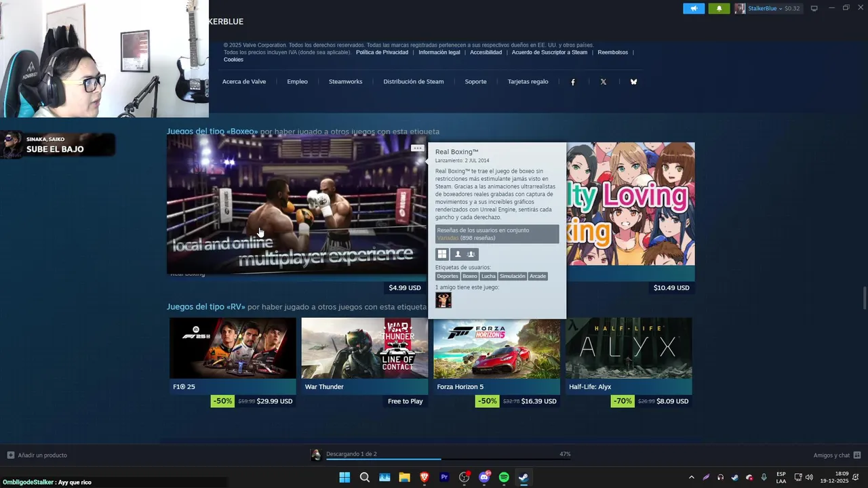868x488 pixels.
Task: Open the Windows Start menu
Action: point(344,477)
